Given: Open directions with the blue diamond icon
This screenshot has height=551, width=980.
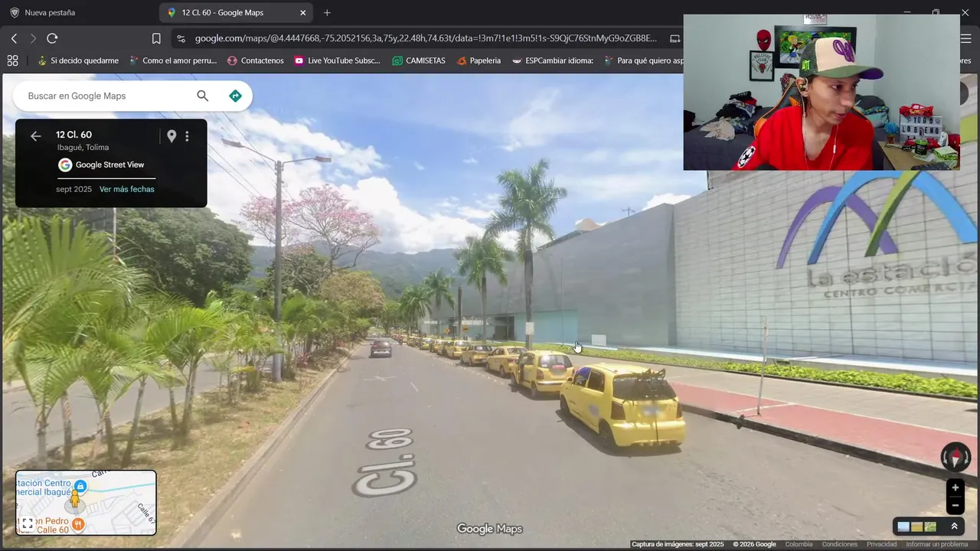Looking at the screenshot, I should [x=235, y=96].
